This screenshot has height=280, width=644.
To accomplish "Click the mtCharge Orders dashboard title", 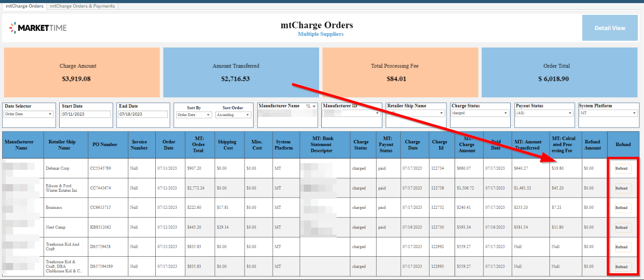I will coord(317,25).
